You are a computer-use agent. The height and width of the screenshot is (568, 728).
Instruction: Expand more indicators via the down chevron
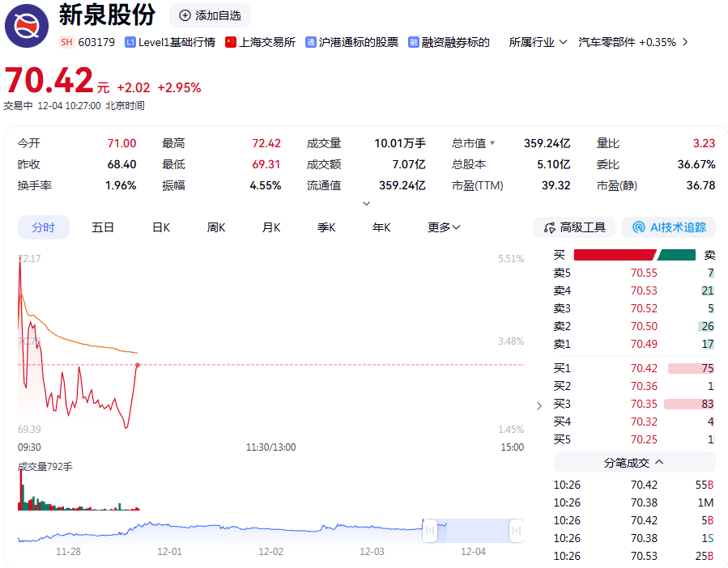pos(367,202)
